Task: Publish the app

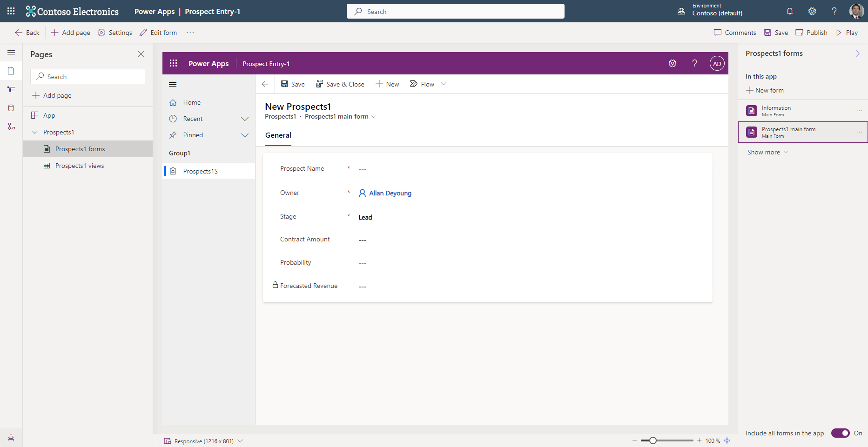Action: (812, 33)
